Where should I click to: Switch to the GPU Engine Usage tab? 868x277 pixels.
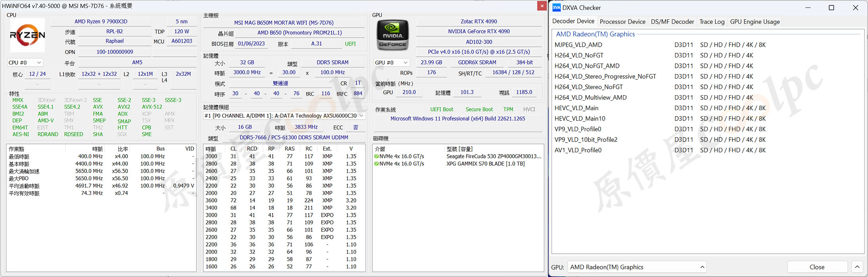tap(755, 22)
